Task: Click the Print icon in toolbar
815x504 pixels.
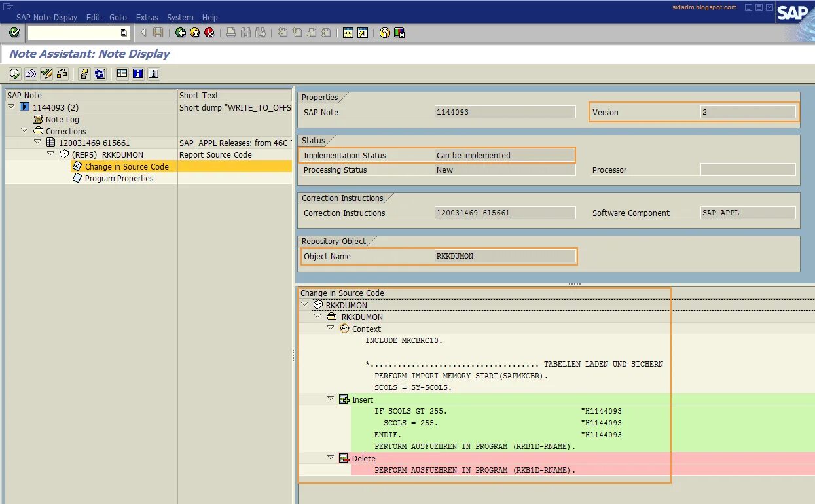Action: point(231,33)
